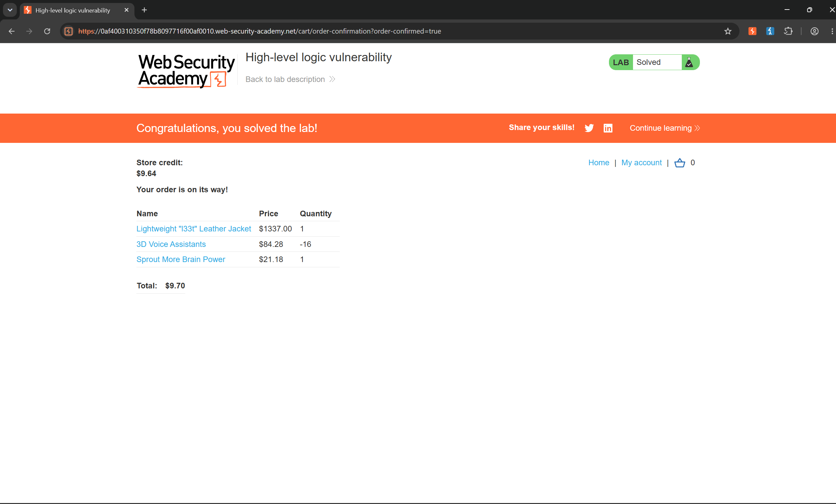Click the lab flask icon
This screenshot has height=504, width=836.
coord(689,62)
